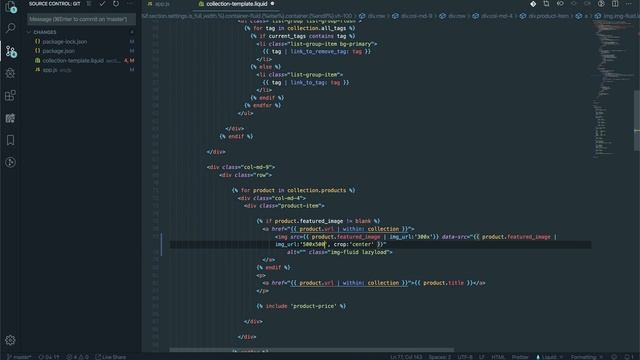Open Source Control more actions menu
Viewport: 640px width, 360px height.
pyautogui.click(x=130, y=4)
